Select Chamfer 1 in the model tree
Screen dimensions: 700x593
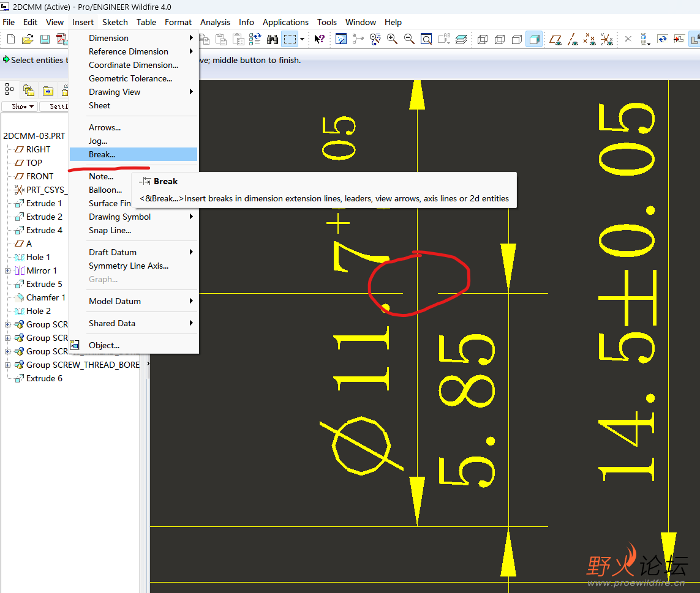45,297
